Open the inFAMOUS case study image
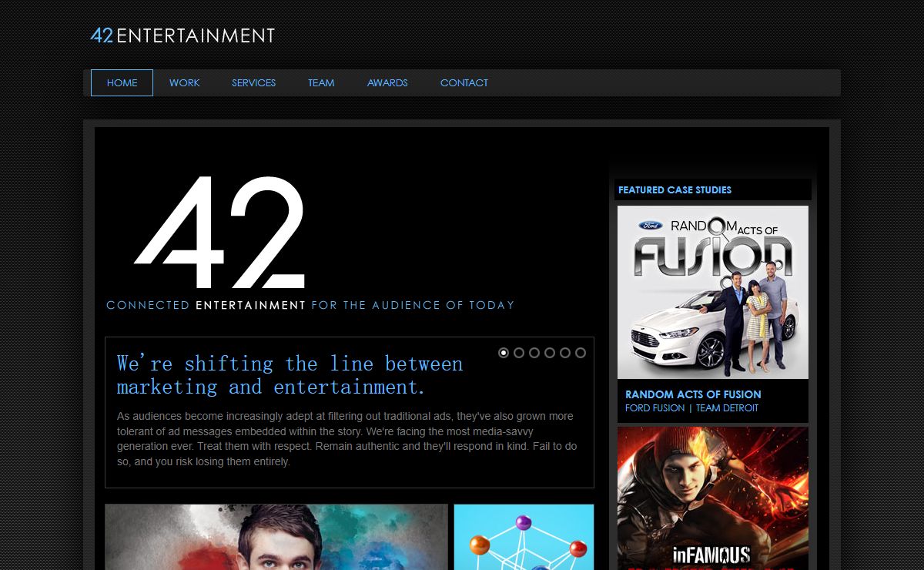Image resolution: width=924 pixels, height=570 pixels. 713,498
